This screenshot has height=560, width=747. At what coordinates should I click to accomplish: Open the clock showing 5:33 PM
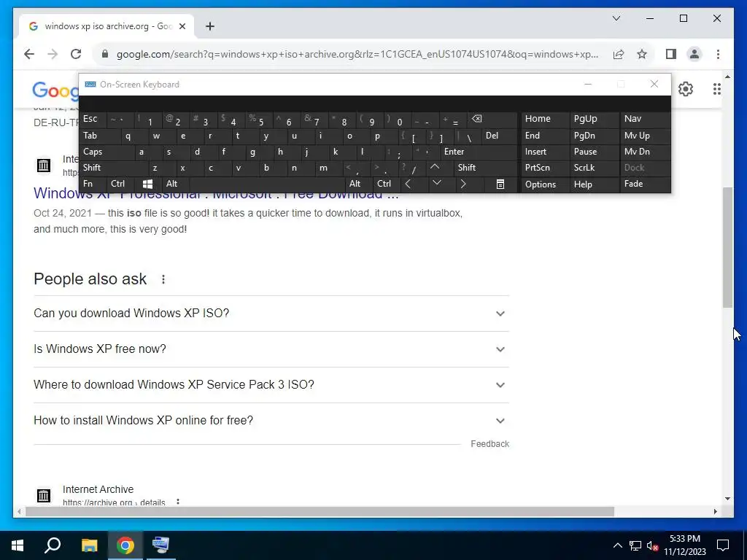point(685,545)
